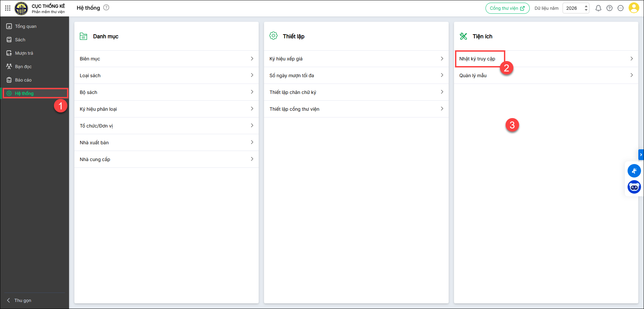
Task: Click the data year 2026 field
Action: click(x=572, y=8)
